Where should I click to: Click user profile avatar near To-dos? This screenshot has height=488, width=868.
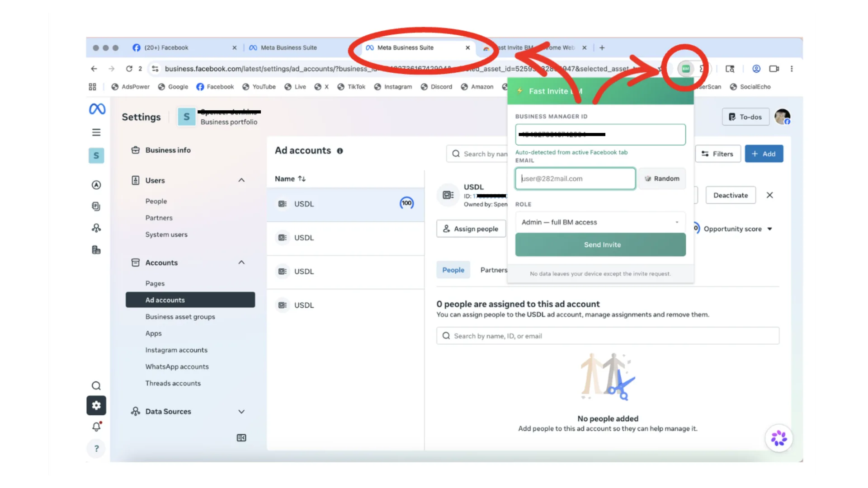(783, 117)
